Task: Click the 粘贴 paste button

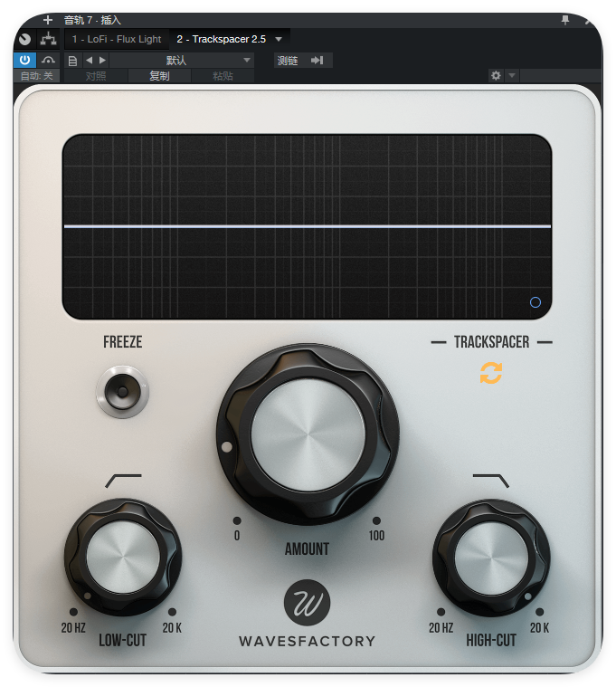Action: point(223,76)
